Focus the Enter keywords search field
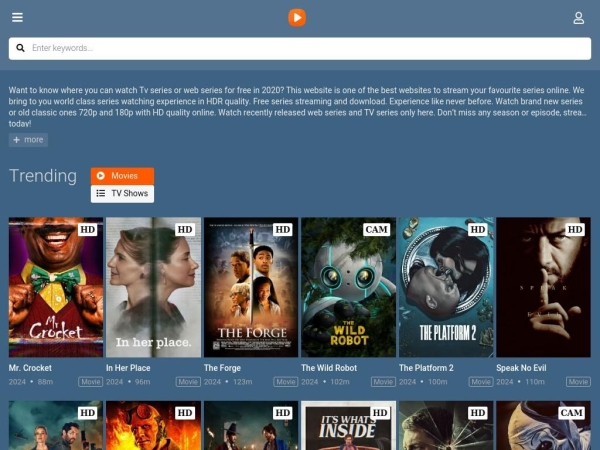 (300, 48)
